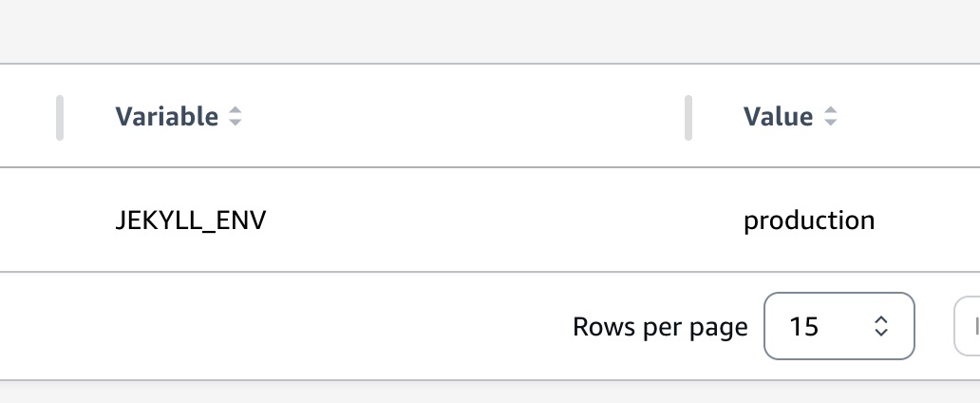Click the column divider handle left of Value
The image size is (980, 403).
coord(688,118)
